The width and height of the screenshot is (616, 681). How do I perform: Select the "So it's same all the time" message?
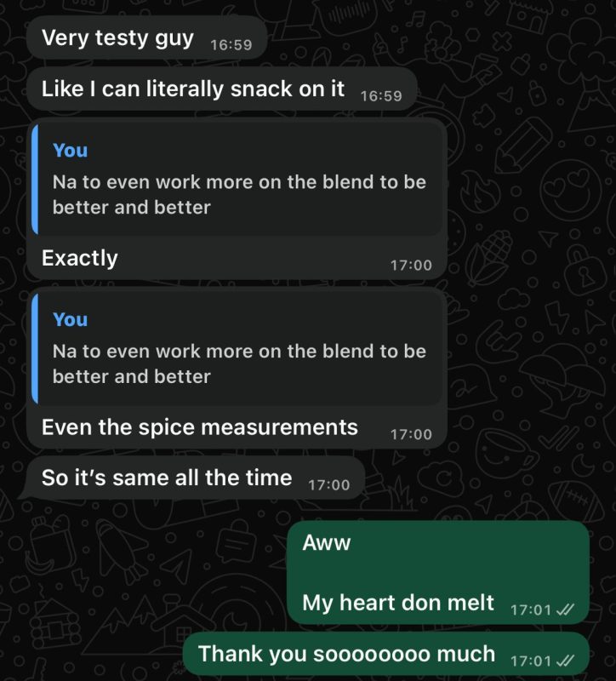(167, 478)
